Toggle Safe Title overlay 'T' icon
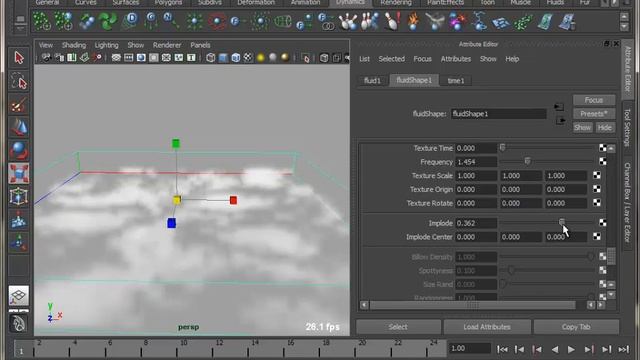 click(x=191, y=58)
